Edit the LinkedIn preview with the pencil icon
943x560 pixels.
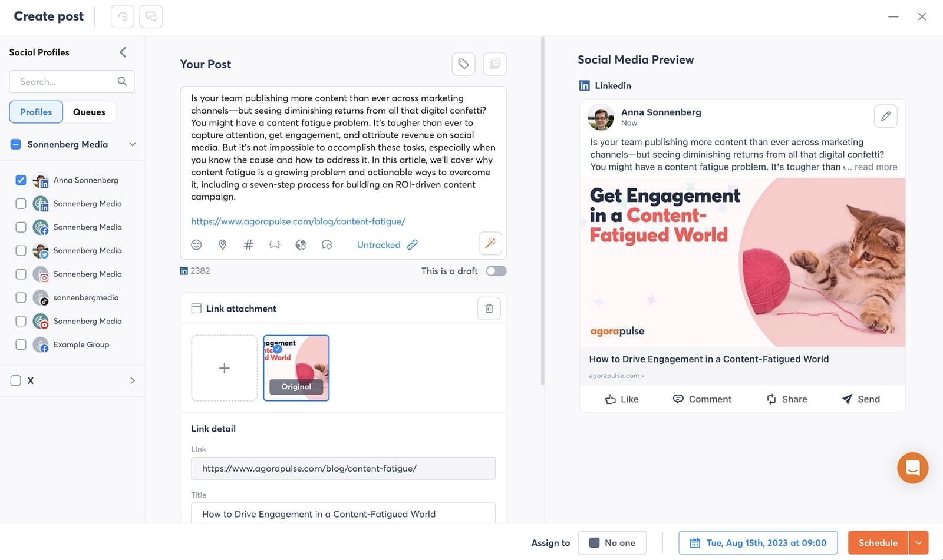pyautogui.click(x=885, y=116)
